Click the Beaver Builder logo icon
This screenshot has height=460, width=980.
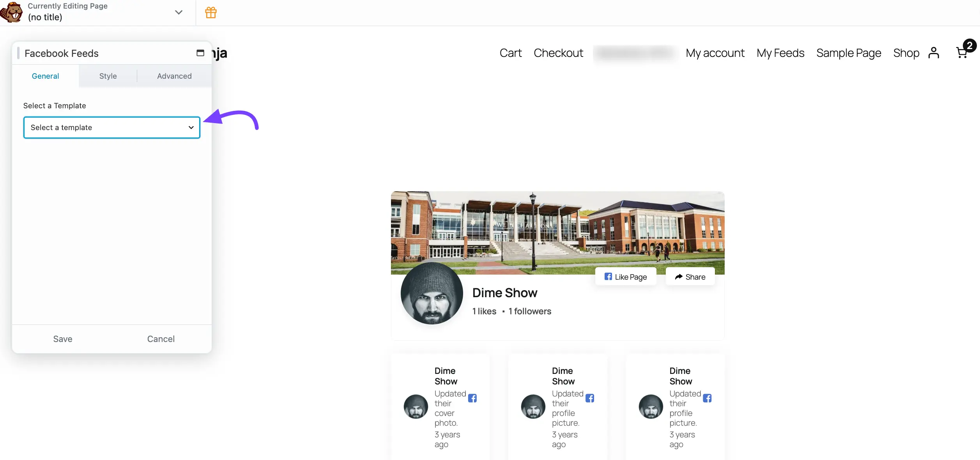click(12, 12)
